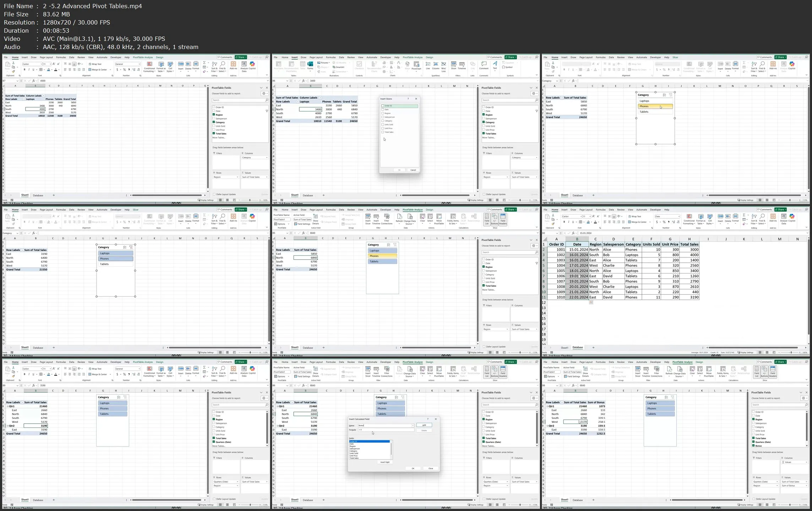
Task: Click Pictures on the Insert ribbon
Action: point(323,63)
